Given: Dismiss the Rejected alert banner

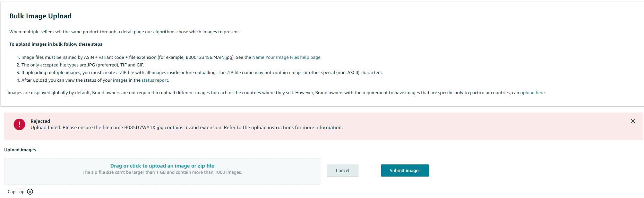Looking at the screenshot, I should click(633, 121).
